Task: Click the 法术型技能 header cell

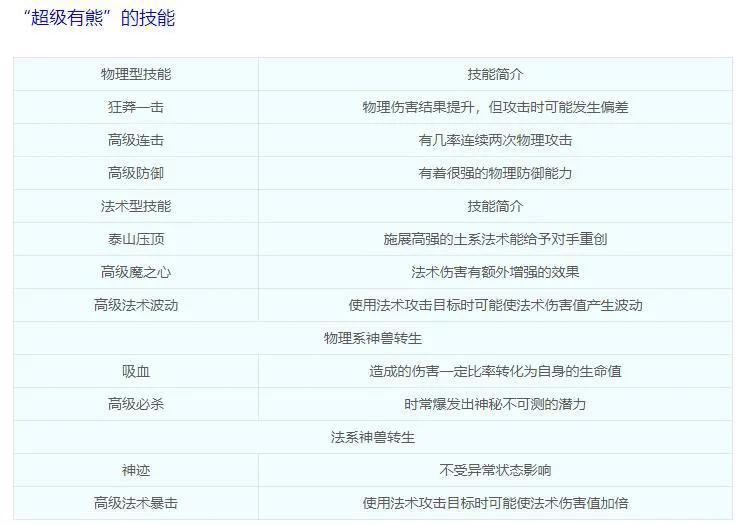Action: [136, 206]
